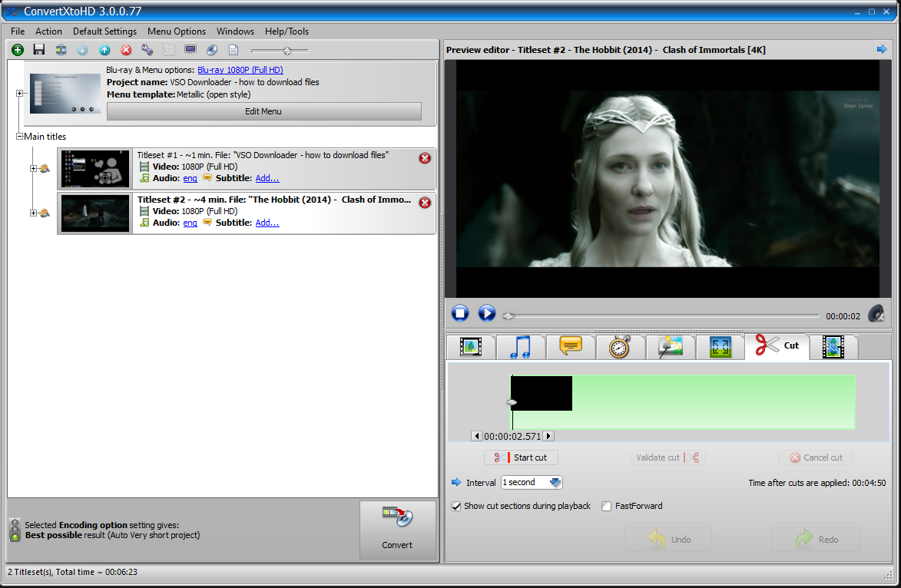
Task: Collapse the Main titles tree node
Action: tap(19, 137)
